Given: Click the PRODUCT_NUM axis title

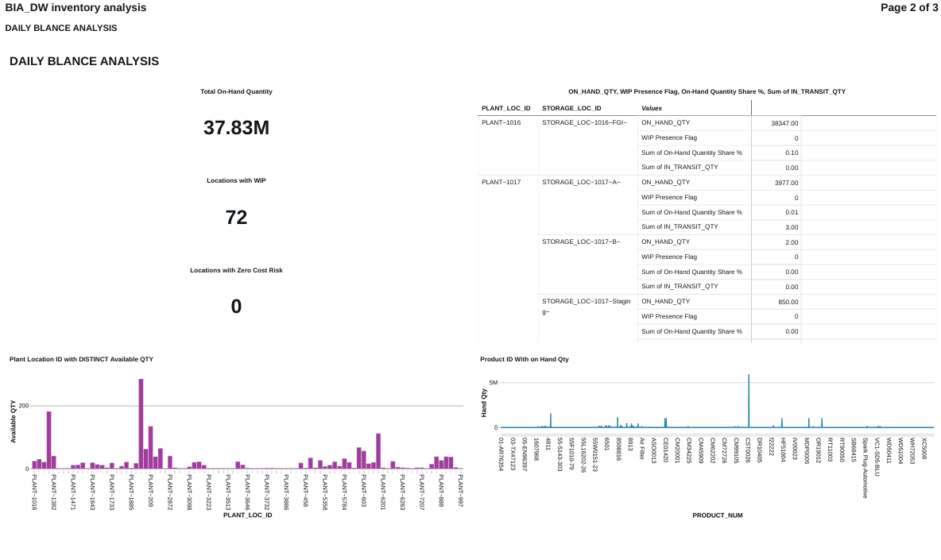Looking at the screenshot, I should click(x=717, y=516).
